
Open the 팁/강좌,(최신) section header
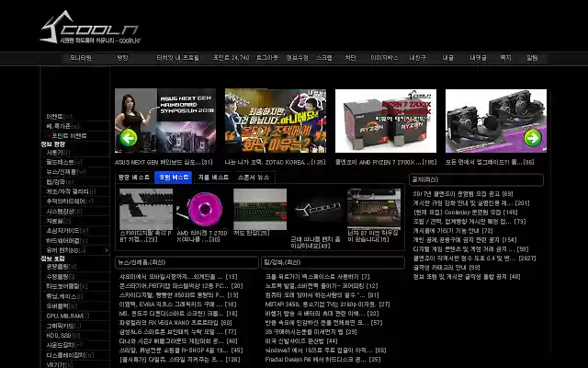[333, 262]
